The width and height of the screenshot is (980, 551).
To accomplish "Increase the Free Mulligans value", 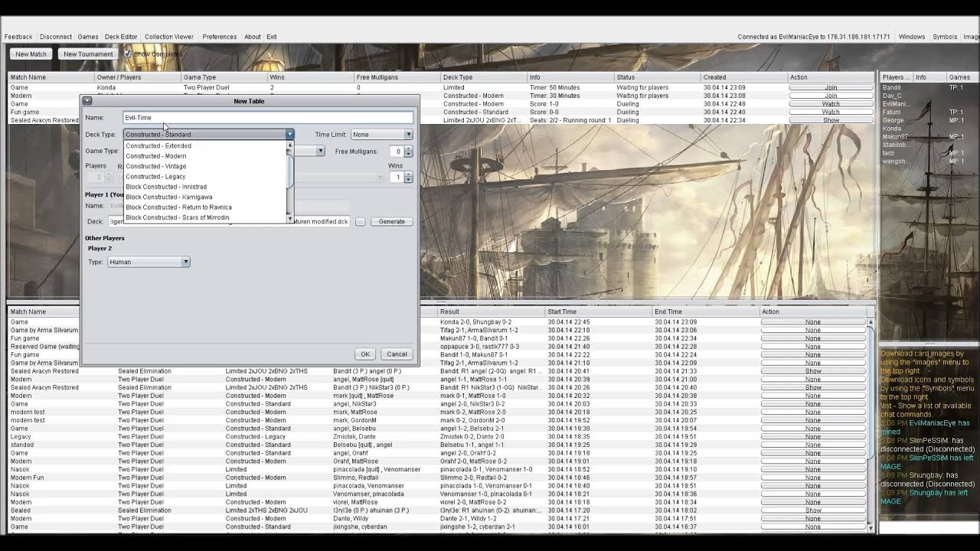I will (x=408, y=148).
